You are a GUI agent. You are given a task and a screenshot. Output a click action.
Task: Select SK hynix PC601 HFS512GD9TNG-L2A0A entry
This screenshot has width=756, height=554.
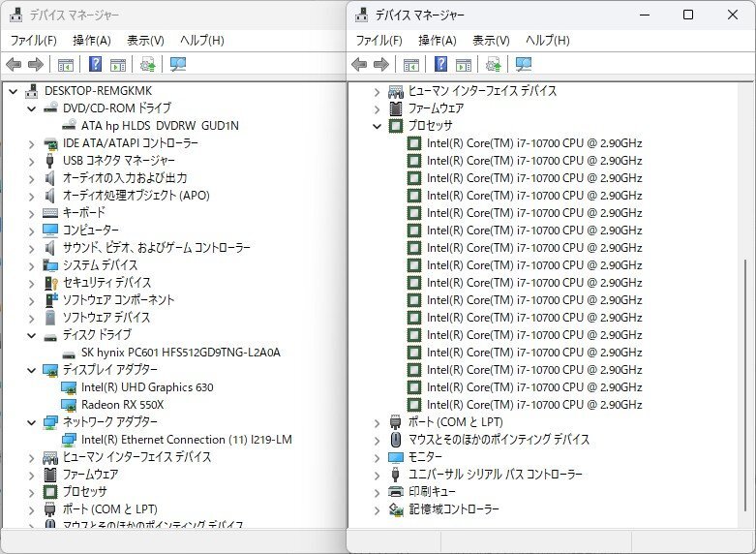(181, 353)
